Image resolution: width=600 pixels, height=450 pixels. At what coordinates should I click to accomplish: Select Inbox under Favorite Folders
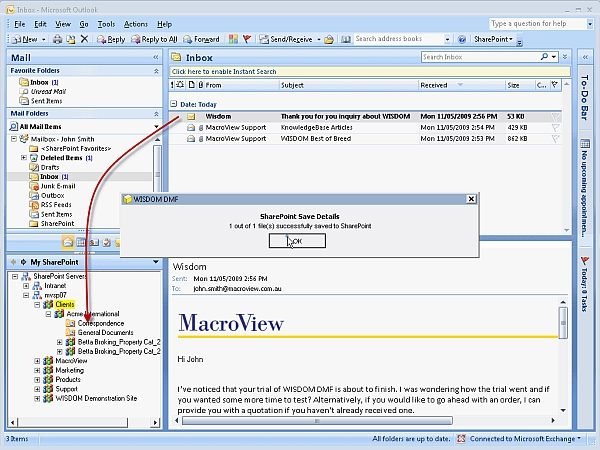pos(39,82)
